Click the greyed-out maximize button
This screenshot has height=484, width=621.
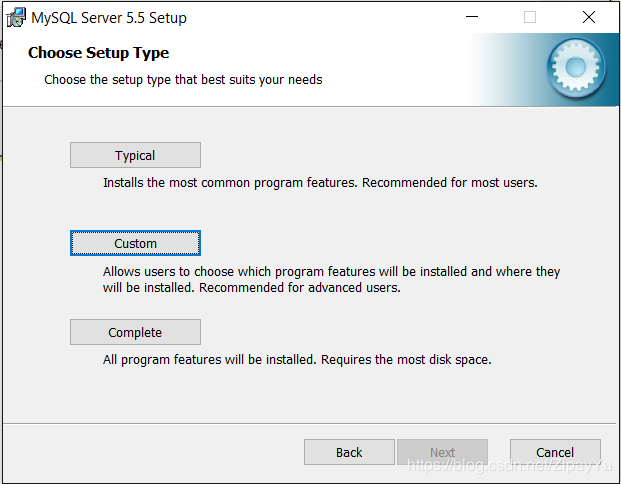[x=530, y=17]
